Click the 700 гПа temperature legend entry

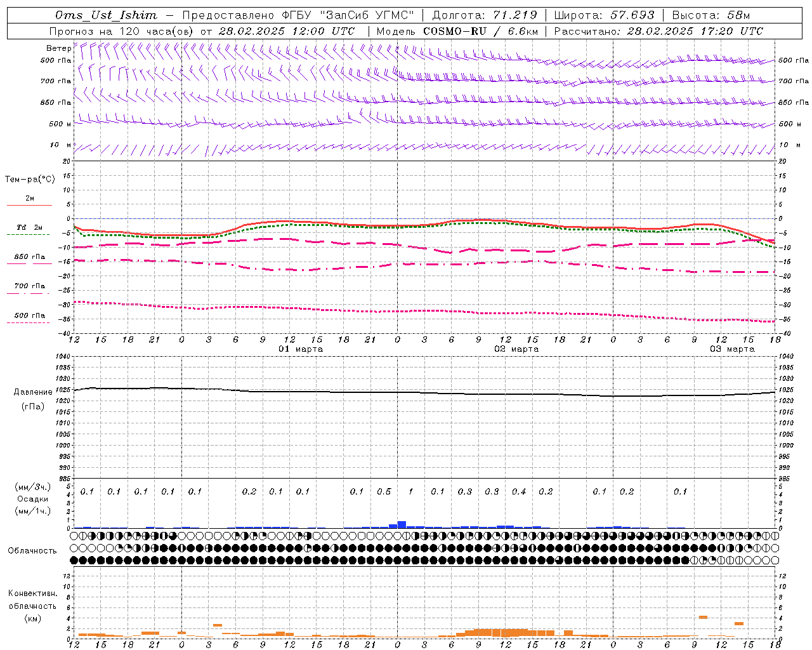[x=29, y=286]
